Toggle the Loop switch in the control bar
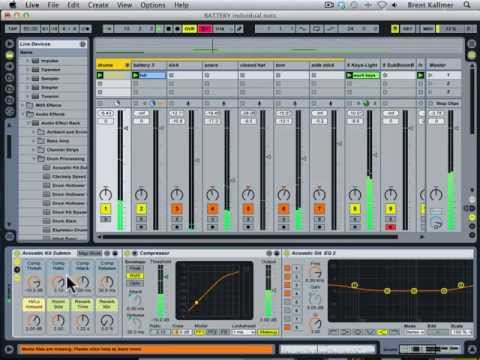480x360 pixels. (316, 29)
